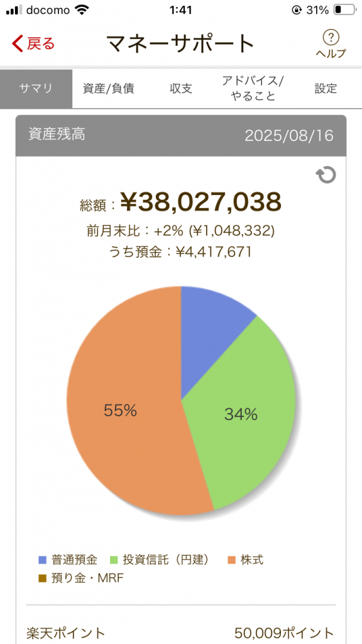Image resolution: width=362 pixels, height=644 pixels.
Task: Tap the red back chevron icon
Action: click(x=18, y=43)
